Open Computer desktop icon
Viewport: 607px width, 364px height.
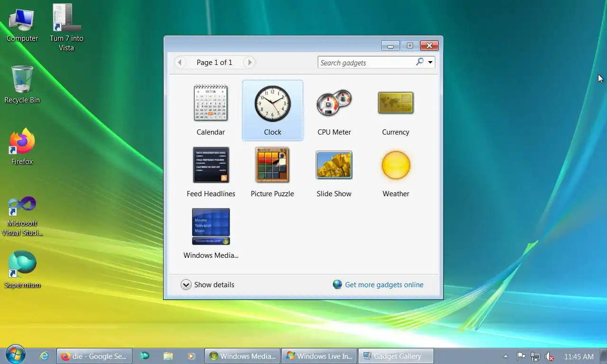(22, 26)
